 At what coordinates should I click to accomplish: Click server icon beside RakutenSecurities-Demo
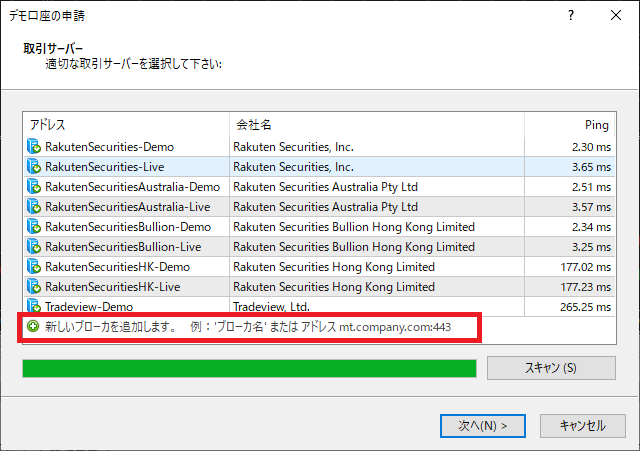34,147
